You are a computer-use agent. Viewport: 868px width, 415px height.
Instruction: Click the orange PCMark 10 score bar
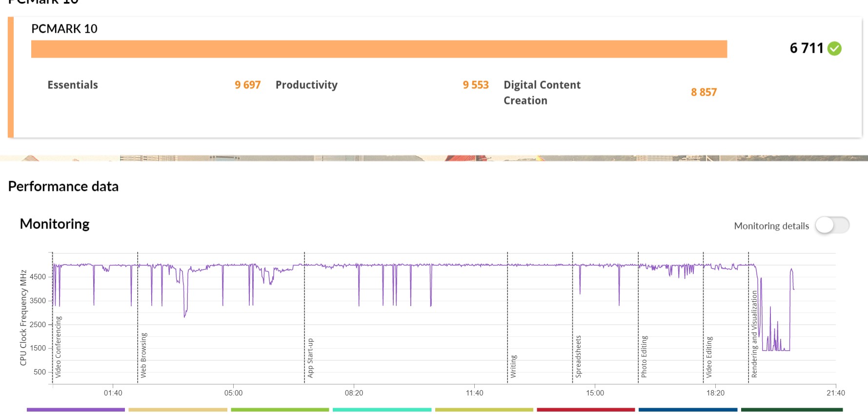point(379,49)
